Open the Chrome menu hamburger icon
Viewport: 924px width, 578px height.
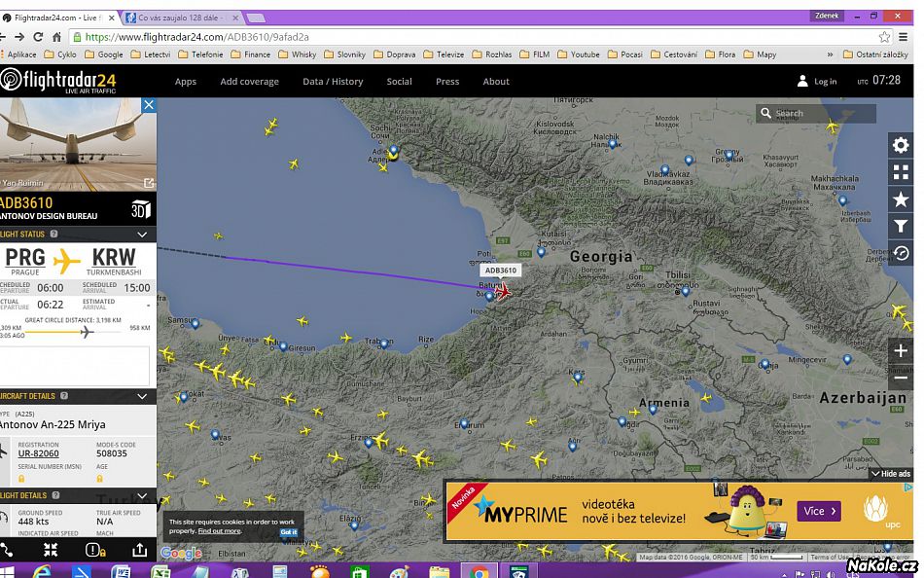[x=903, y=37]
